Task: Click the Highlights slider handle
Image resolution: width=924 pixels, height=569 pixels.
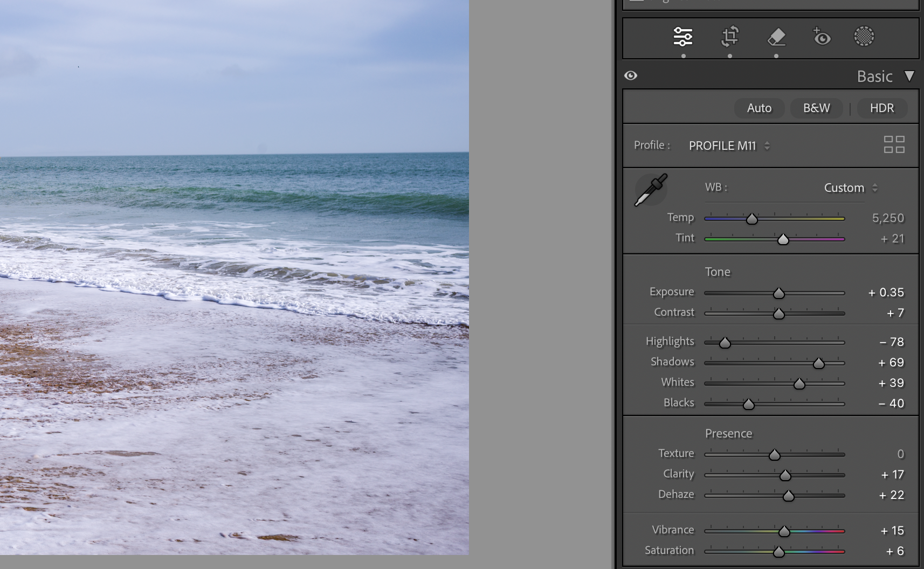Action: pos(725,343)
